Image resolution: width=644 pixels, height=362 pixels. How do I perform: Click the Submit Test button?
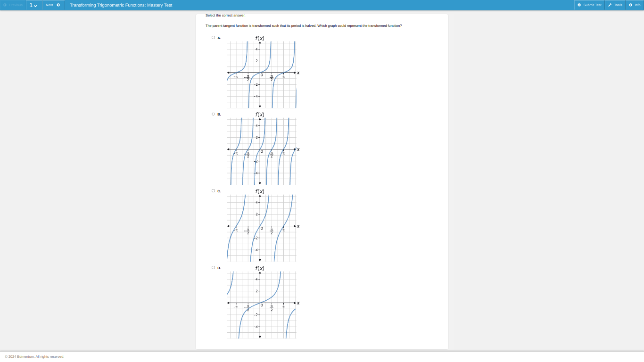point(589,5)
